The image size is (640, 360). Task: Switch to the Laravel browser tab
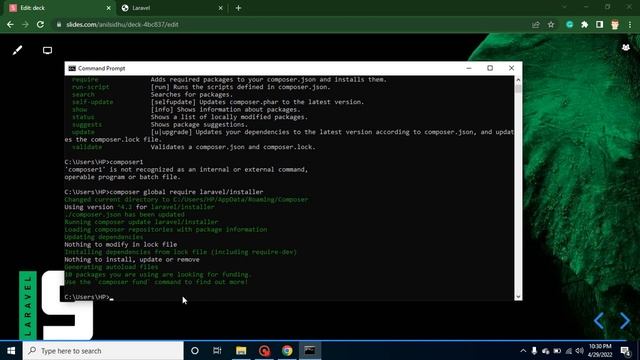click(171, 8)
